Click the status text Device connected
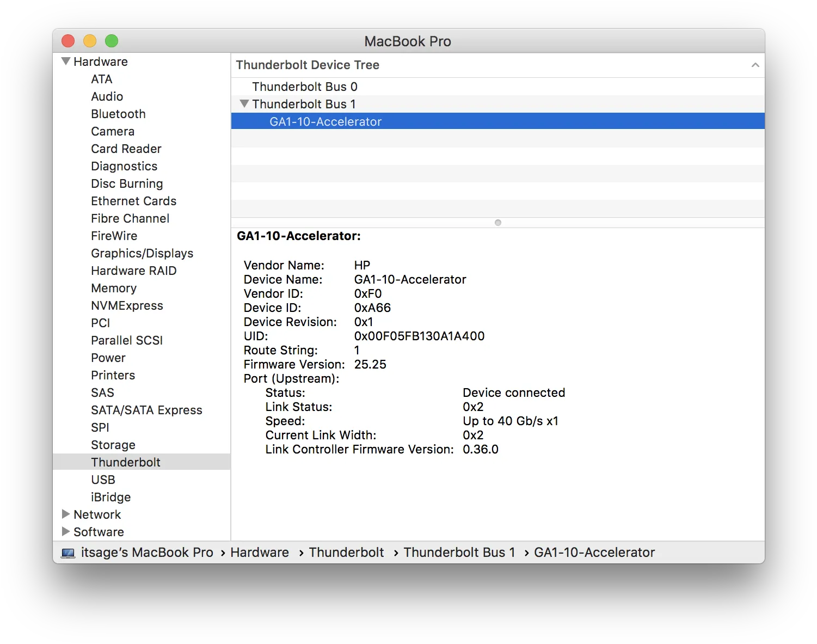 click(514, 392)
